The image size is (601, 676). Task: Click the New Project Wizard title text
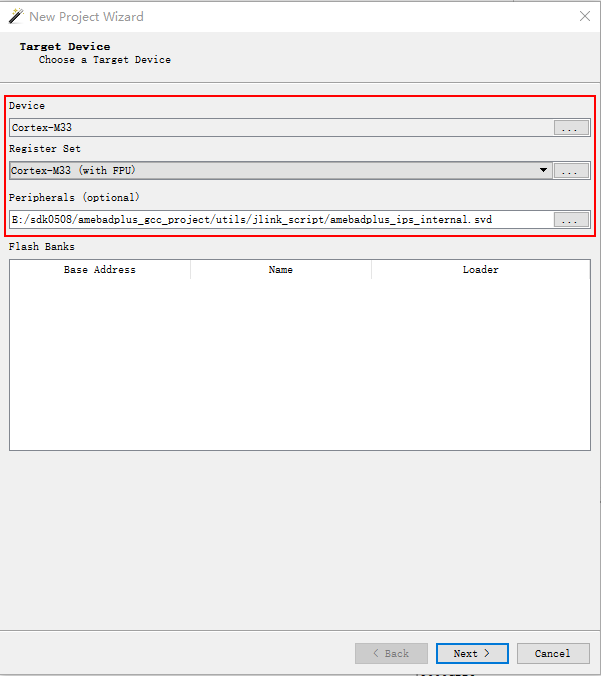tap(86, 16)
